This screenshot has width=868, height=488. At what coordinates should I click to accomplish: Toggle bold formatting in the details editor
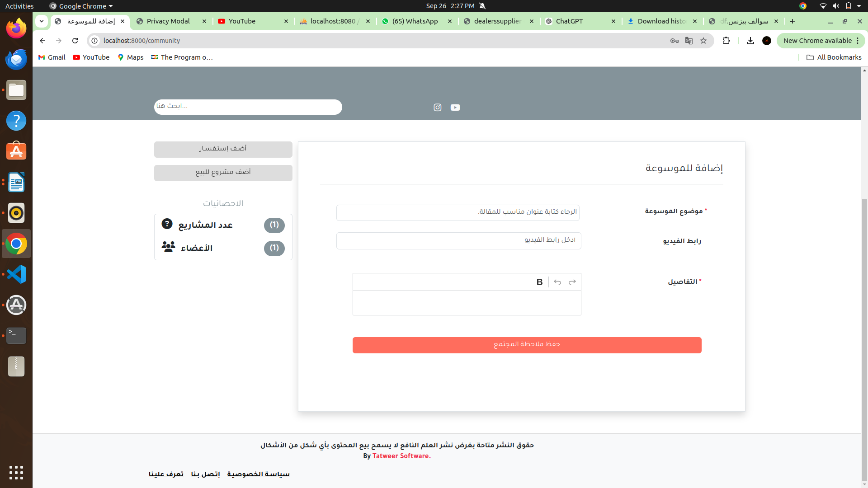(x=539, y=282)
